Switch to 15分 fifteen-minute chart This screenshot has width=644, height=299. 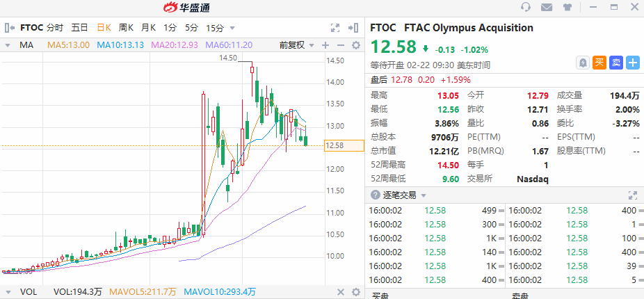pos(215,28)
